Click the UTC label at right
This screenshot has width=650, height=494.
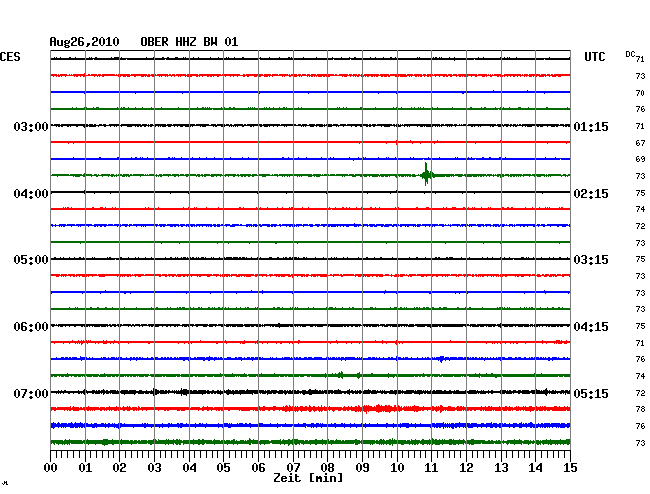pos(594,57)
